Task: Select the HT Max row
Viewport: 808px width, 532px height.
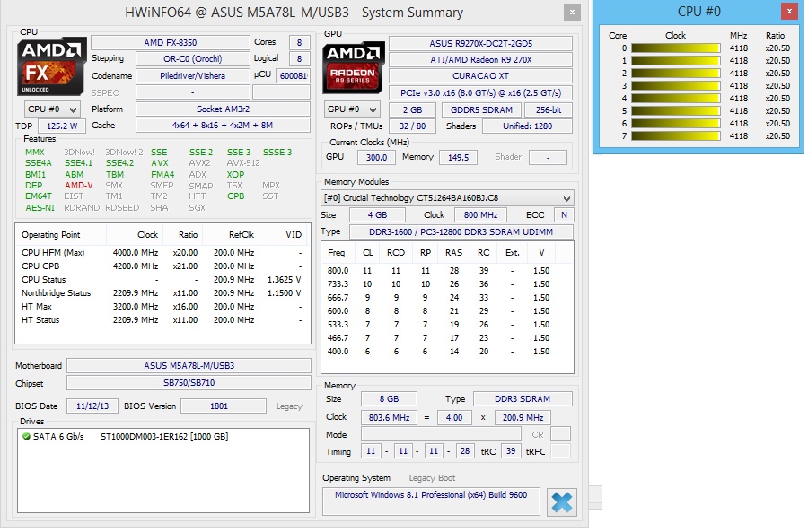Action: [x=162, y=307]
